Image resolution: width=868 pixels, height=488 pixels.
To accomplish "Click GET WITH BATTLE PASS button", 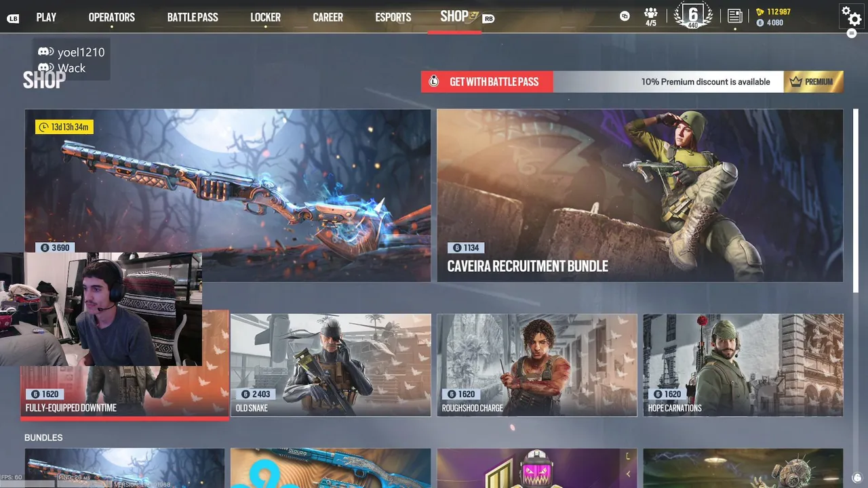I will coord(487,82).
